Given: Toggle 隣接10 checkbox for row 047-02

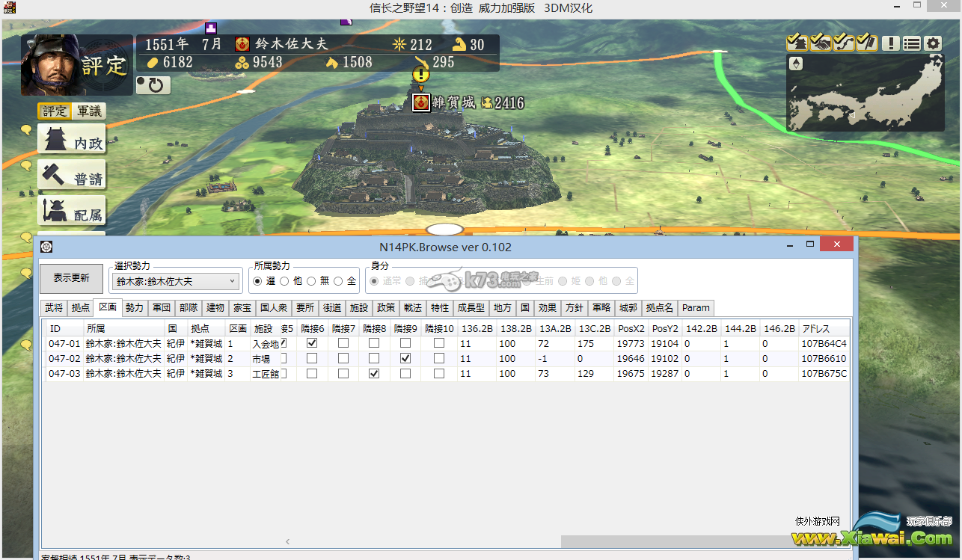Looking at the screenshot, I should pyautogui.click(x=439, y=358).
